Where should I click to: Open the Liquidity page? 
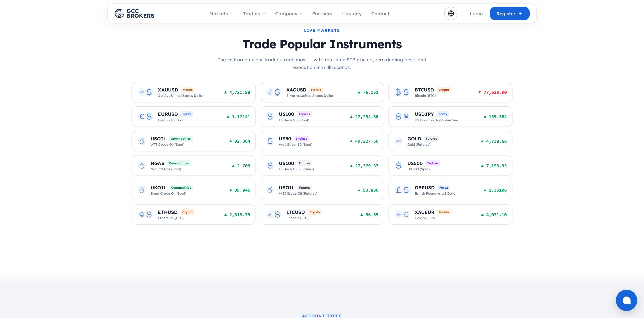click(351, 14)
